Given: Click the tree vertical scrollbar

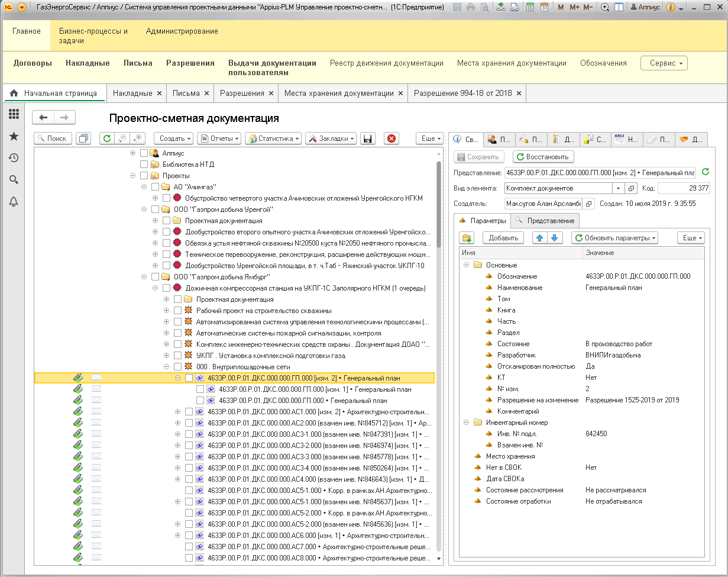Looking at the screenshot, I should (x=438, y=204).
